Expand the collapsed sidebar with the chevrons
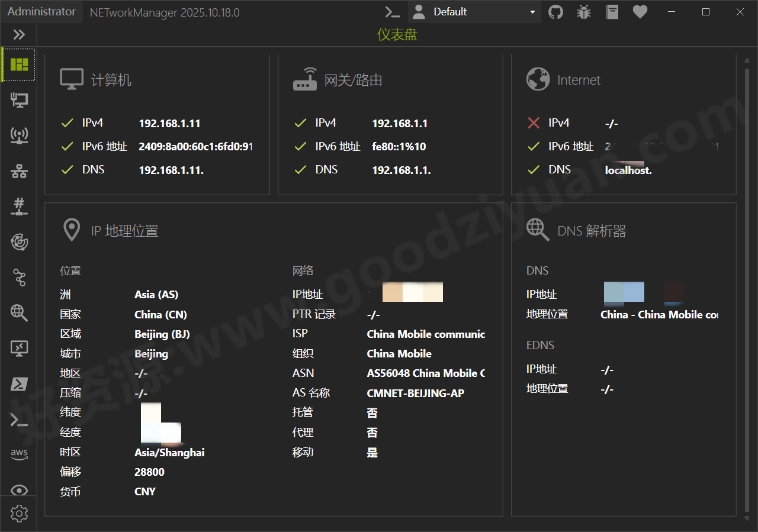 (18, 34)
